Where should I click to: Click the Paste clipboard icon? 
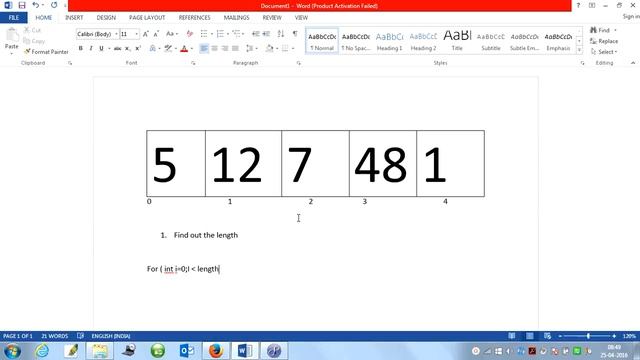(11, 36)
